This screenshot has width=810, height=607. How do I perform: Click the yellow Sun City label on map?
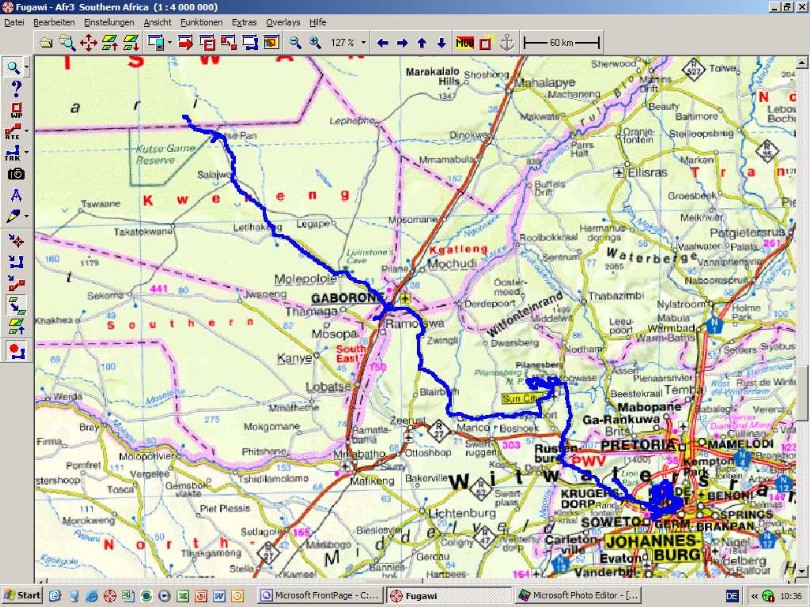coord(520,398)
